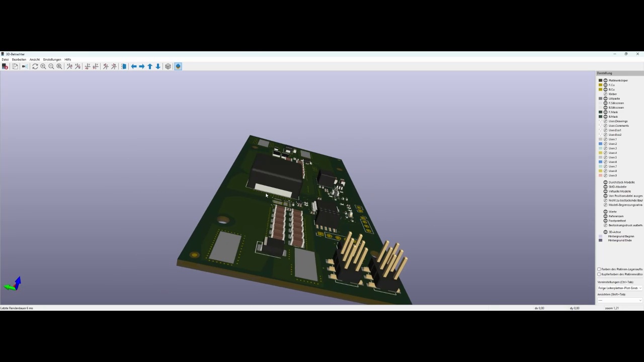
Task: Open the Voreinstellungen preset dropdown
Action: pos(620,288)
